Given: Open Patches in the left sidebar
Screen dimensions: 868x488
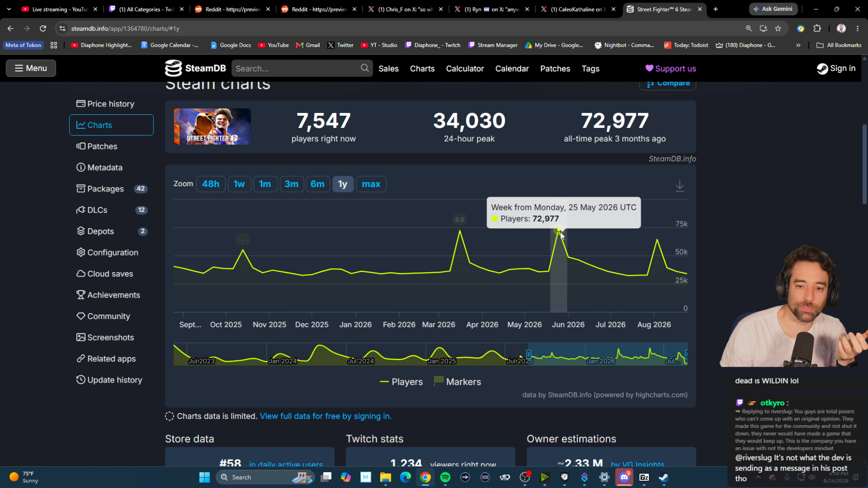Looking at the screenshot, I should [x=97, y=146].
